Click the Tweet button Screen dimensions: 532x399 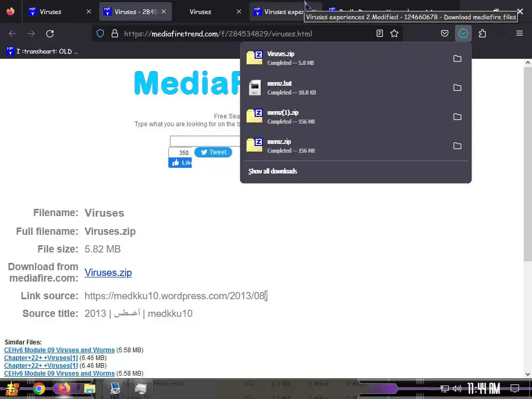(213, 152)
